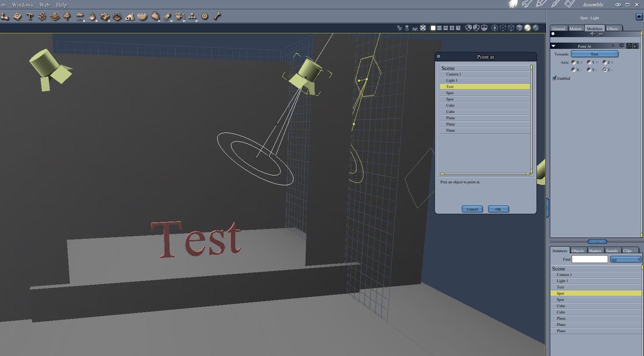The image size is (644, 356).
Task: Switch to the General tab
Action: 558,29
